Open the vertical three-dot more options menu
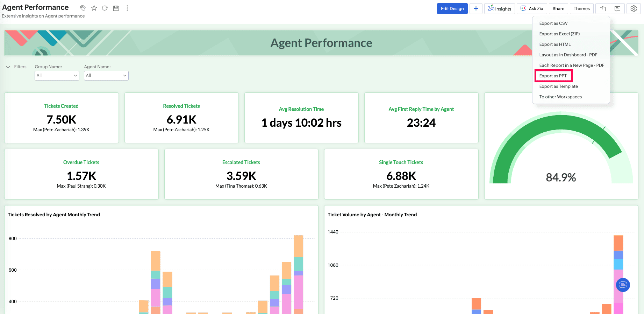644x314 pixels. (x=127, y=8)
